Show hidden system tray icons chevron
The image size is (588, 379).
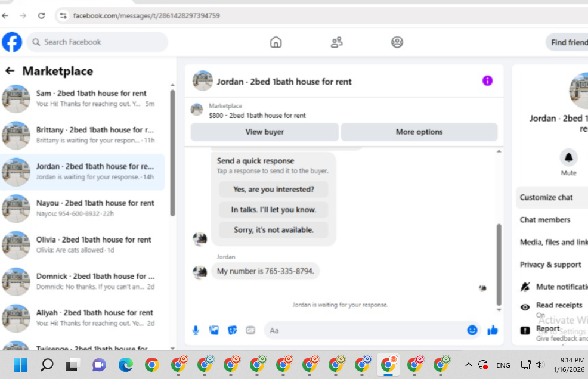coord(468,365)
